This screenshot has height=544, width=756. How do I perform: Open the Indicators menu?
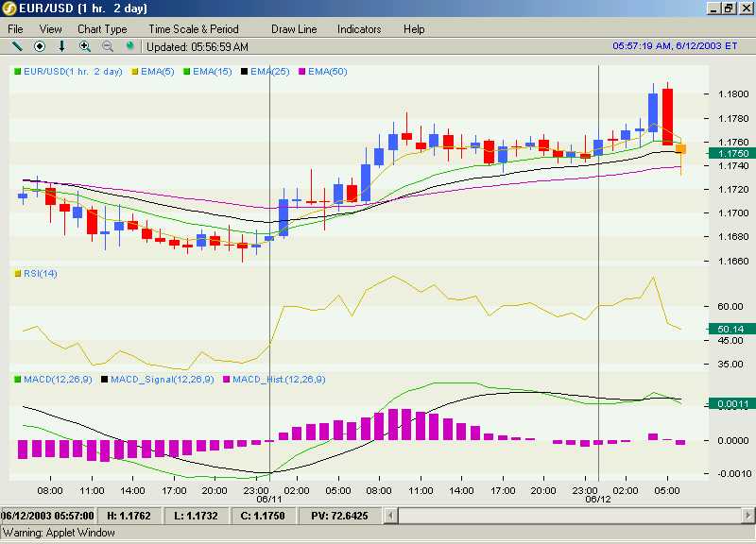(359, 29)
